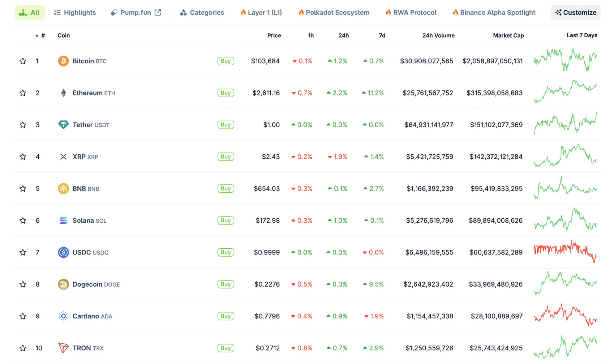Viewport: 610px width, 364px height.
Task: Star XRP to add to watchlist
Action: (23, 157)
